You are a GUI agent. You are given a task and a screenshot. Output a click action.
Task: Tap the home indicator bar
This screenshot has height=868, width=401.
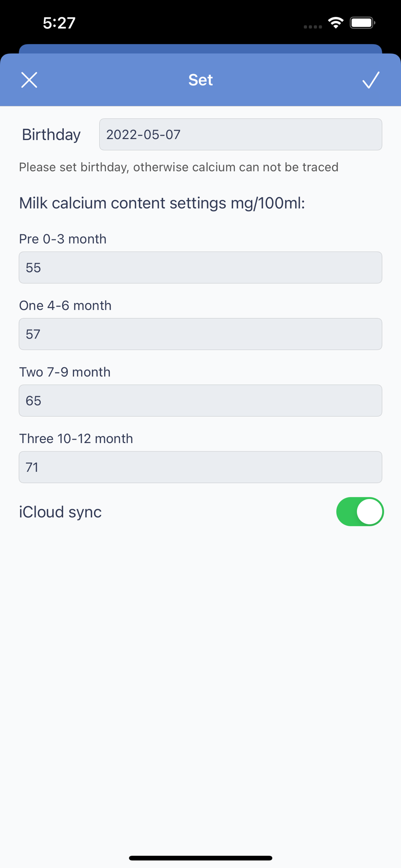pos(200,858)
